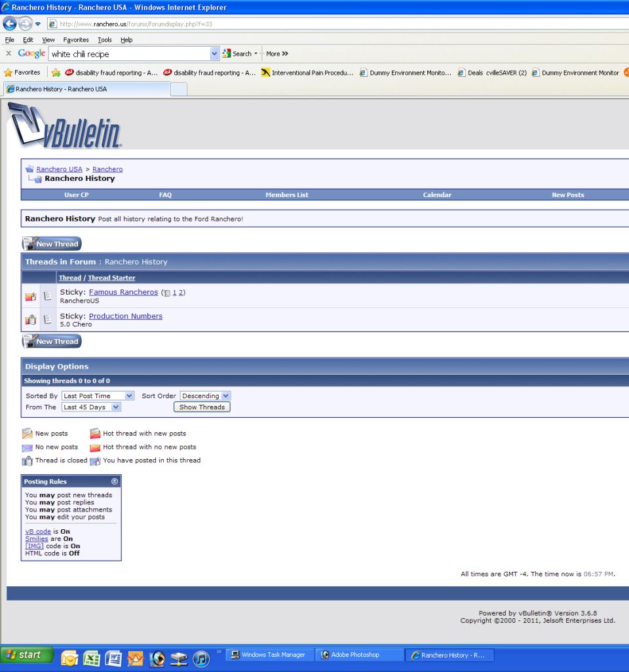Expand the Google search box history dropdown
Image resolution: width=629 pixels, height=672 pixels.
point(214,54)
